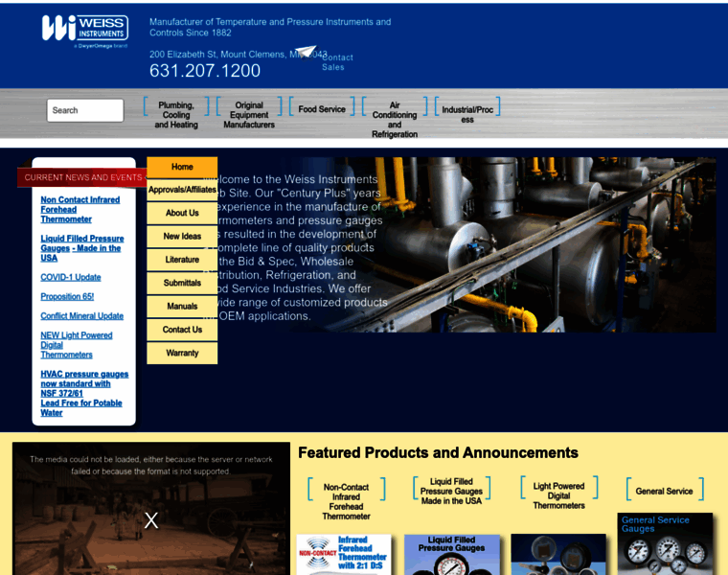728x575 pixels.
Task: Go to the About Us page
Action: [182, 213]
